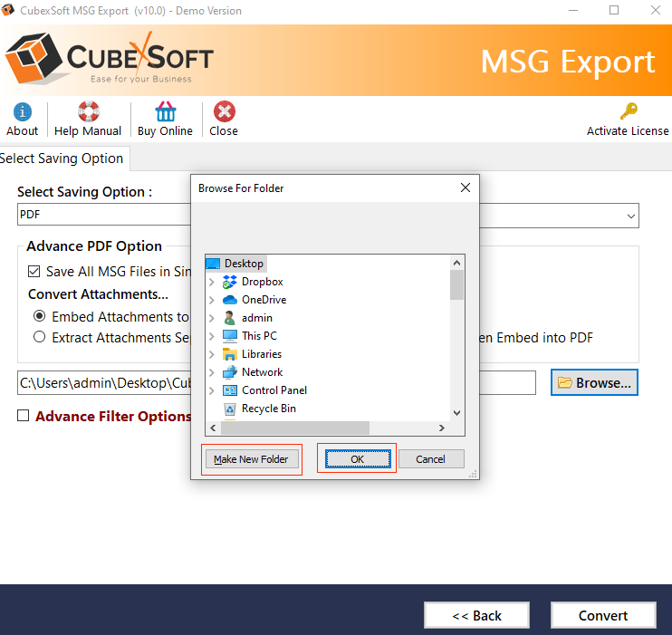
Task: Select the Recycle Bin icon
Action: tap(230, 409)
